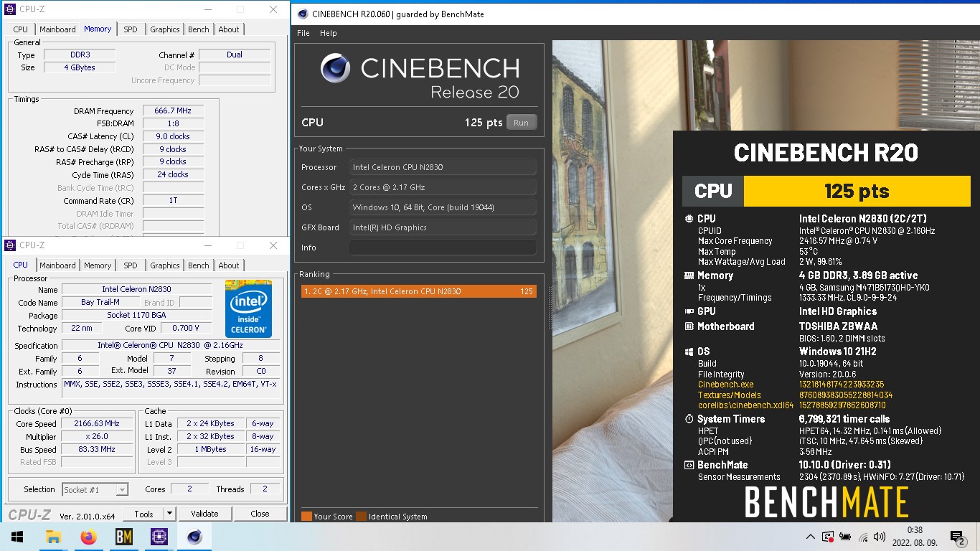Click the orange Your Score legend swatch
The width and height of the screenshot is (980, 551).
point(306,517)
